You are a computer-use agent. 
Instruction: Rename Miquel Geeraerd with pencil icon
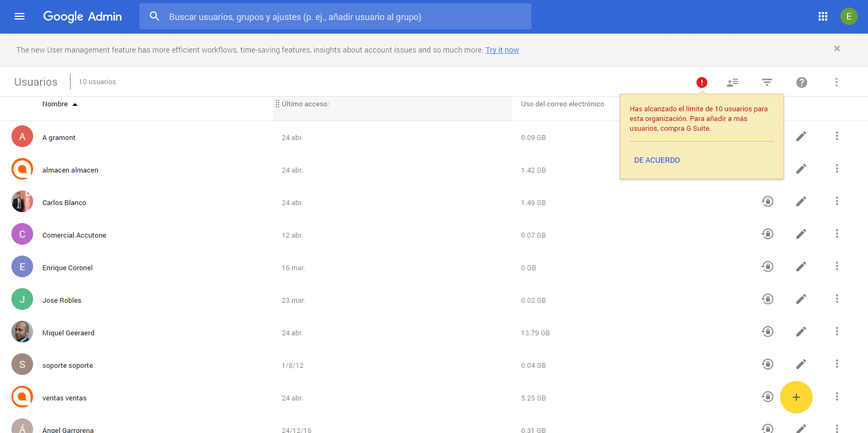(801, 332)
